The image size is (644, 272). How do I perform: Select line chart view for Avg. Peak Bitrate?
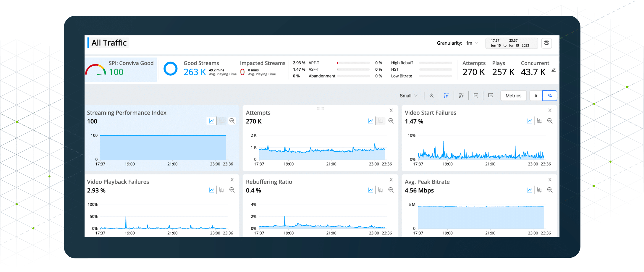529,190
